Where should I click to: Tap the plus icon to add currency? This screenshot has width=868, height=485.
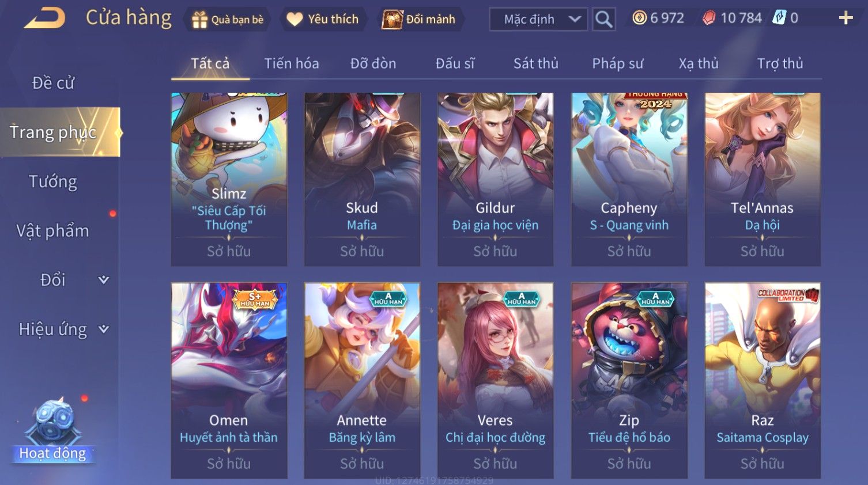[846, 18]
